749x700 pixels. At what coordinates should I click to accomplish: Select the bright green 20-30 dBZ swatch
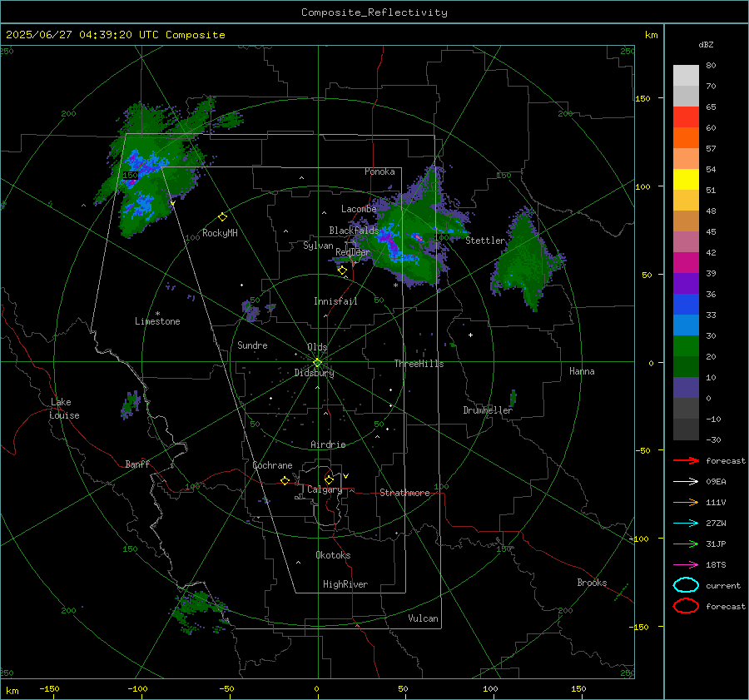tap(686, 346)
